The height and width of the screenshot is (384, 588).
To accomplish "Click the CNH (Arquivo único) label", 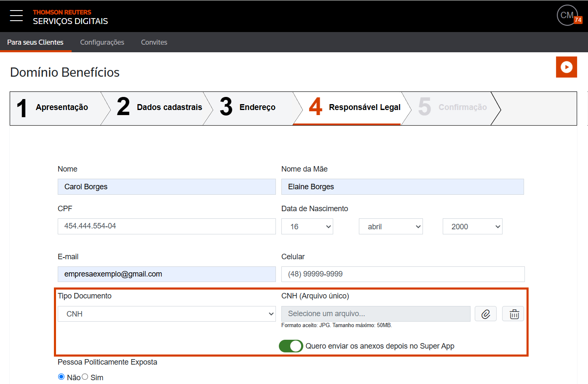I will point(315,296).
